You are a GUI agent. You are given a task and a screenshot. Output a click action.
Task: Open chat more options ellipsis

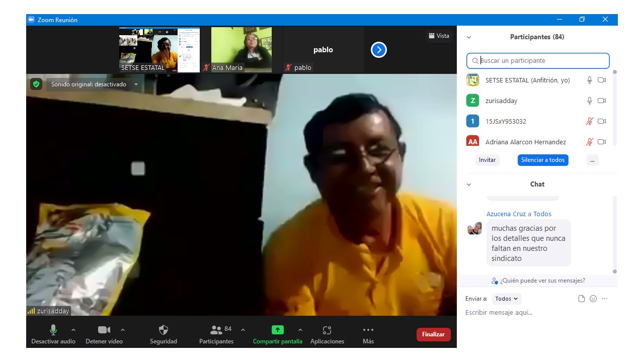tap(605, 299)
